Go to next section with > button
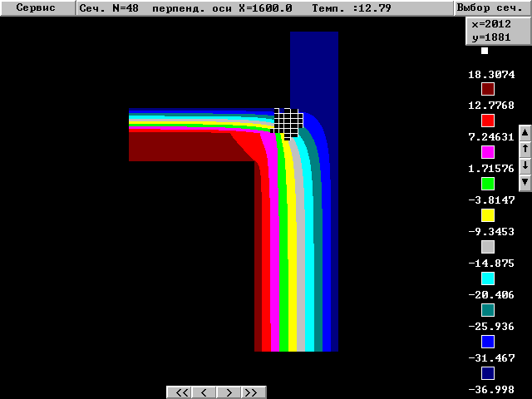The width and height of the screenshot is (532, 399). tap(229, 392)
